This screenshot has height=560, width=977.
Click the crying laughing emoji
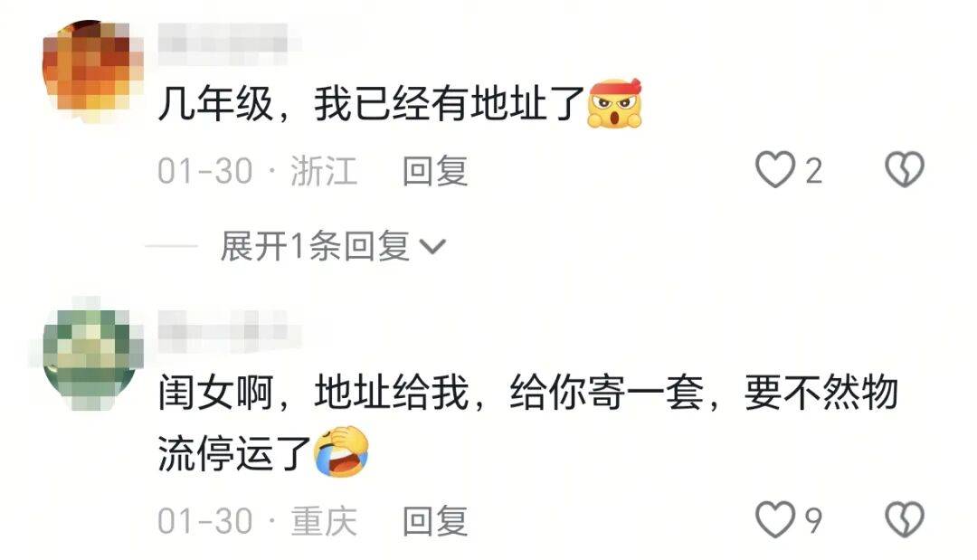pos(341,453)
